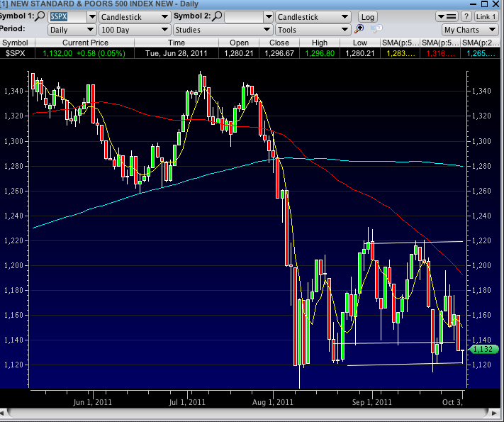Toggle the Log scale button

coord(367,16)
